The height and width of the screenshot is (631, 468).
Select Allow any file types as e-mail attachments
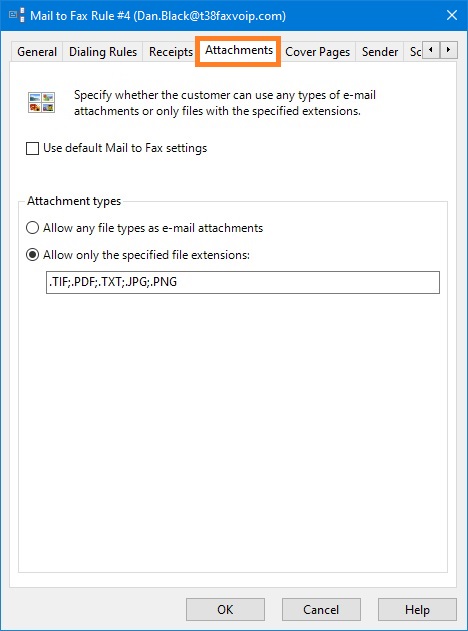[x=33, y=228]
